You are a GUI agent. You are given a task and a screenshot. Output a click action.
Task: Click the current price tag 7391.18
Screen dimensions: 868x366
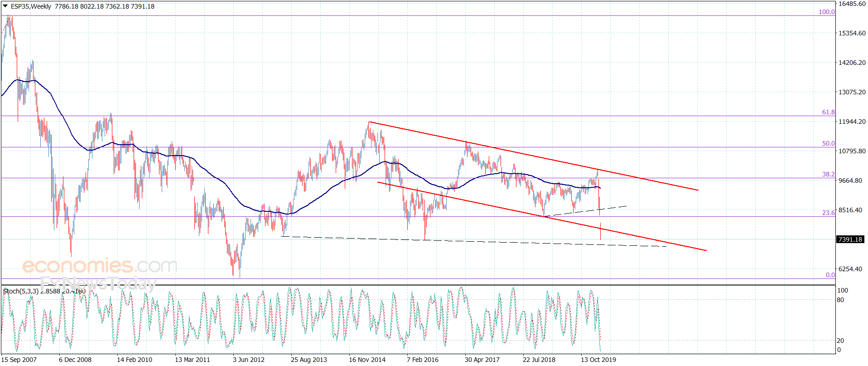850,239
